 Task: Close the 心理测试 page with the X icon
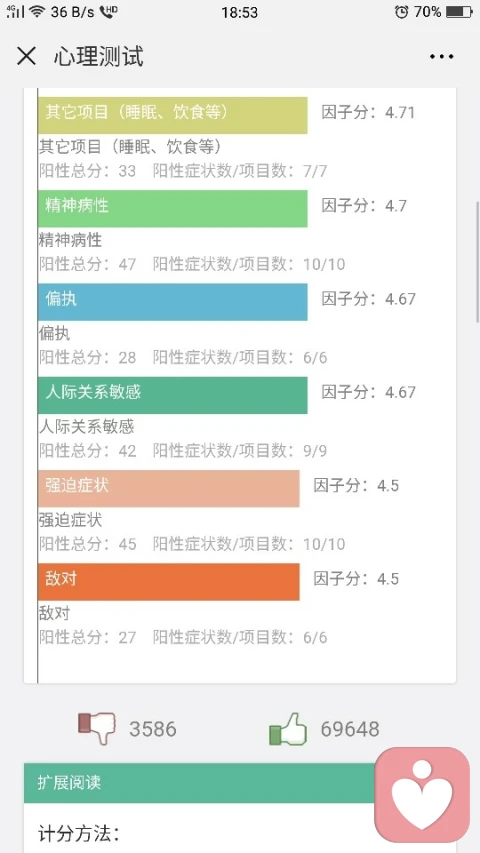click(x=26, y=56)
